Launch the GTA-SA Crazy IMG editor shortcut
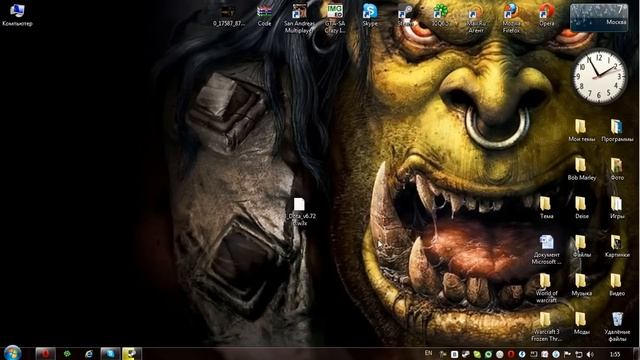Image resolution: width=640 pixels, height=360 pixels. (335, 18)
